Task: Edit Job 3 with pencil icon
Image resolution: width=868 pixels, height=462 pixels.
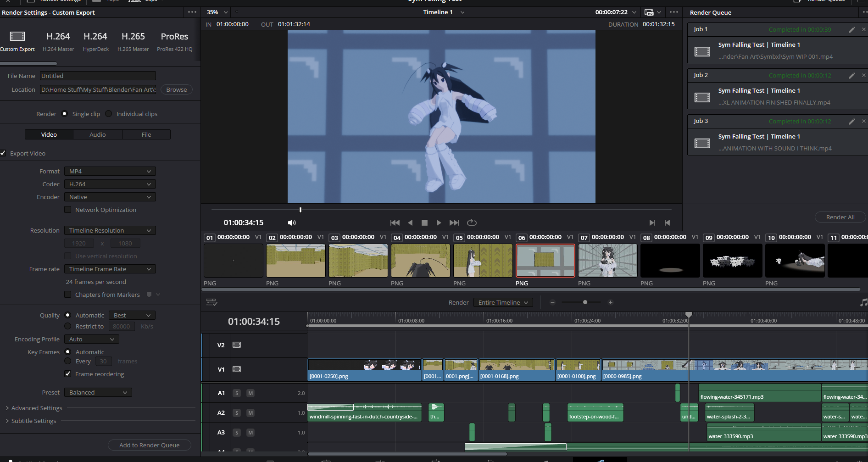Action: pos(852,122)
